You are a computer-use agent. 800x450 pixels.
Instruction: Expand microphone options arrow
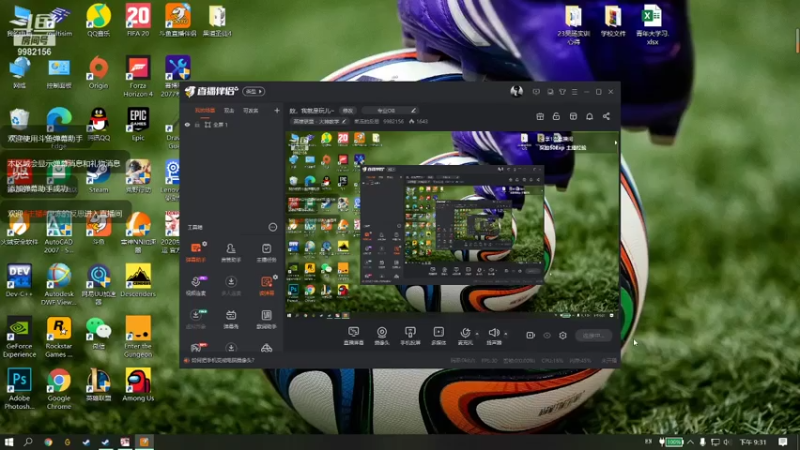point(477,334)
